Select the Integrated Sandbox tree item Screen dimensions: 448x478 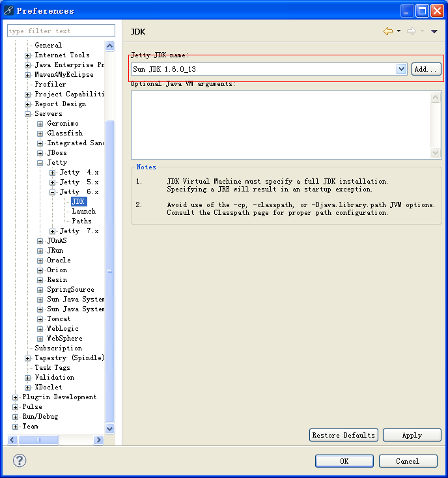(x=76, y=143)
